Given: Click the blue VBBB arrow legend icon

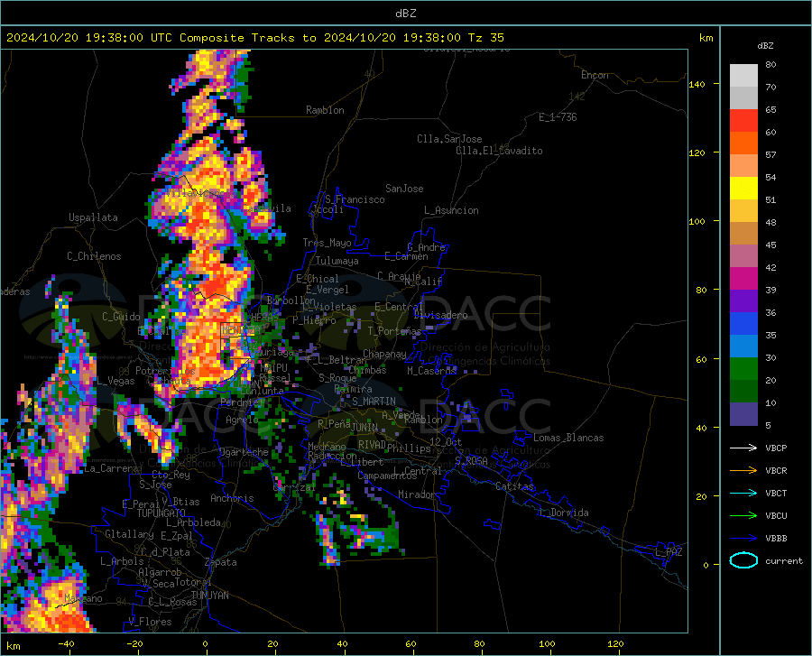Looking at the screenshot, I should 743,538.
